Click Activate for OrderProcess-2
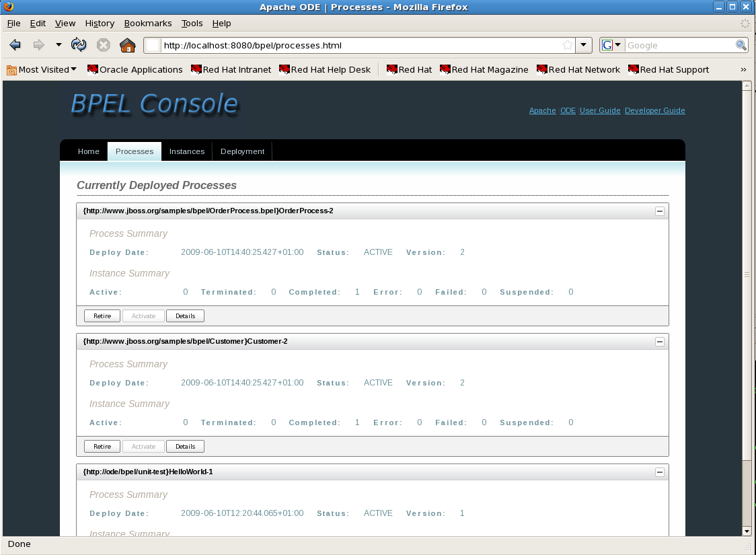Viewport: 756px width, 555px height. 144,316
